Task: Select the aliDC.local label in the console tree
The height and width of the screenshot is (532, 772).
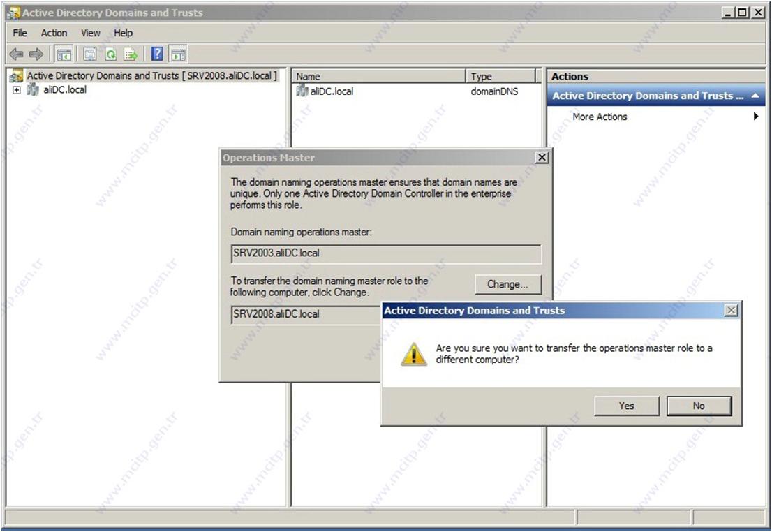Action: point(64,89)
